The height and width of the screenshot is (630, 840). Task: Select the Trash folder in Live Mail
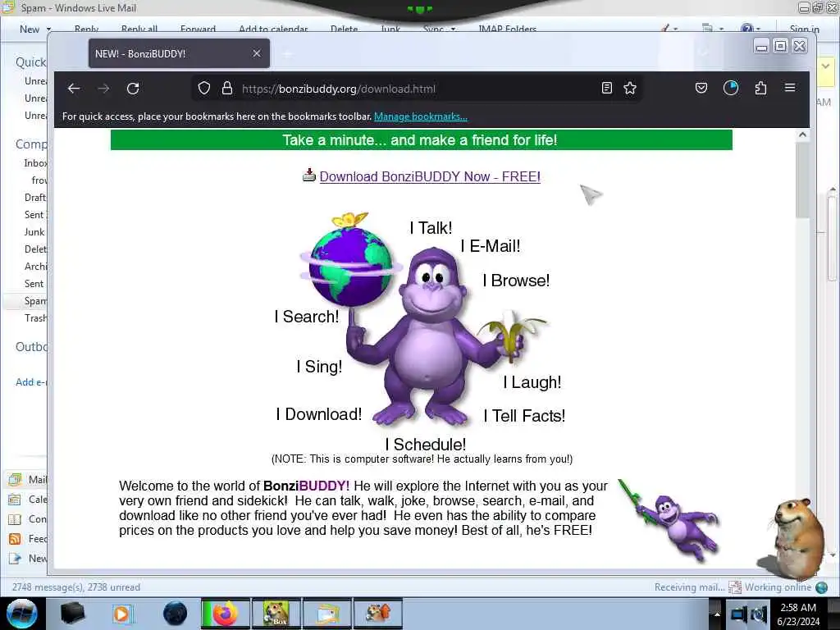[x=35, y=318]
